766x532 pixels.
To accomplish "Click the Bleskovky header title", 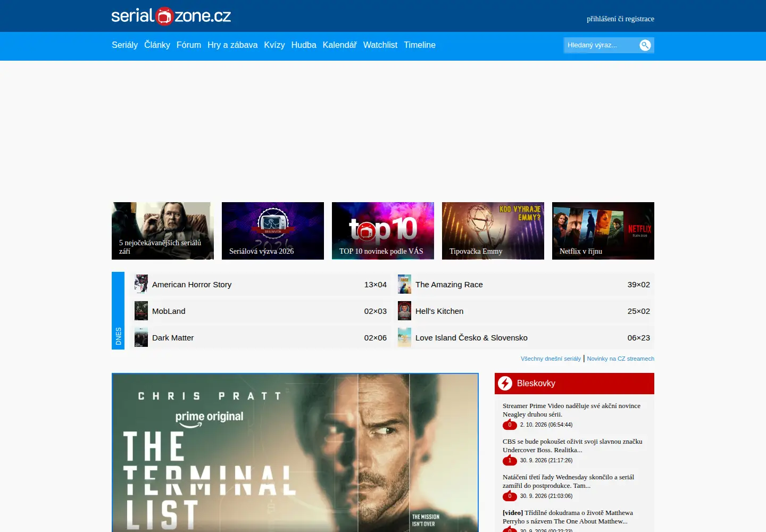I will click(536, 384).
